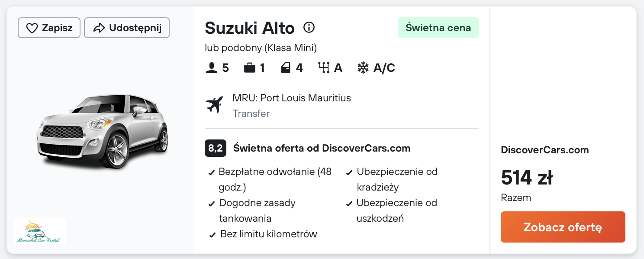The height and width of the screenshot is (259, 644).
Task: Click the 514 zł total price
Action: (x=527, y=178)
